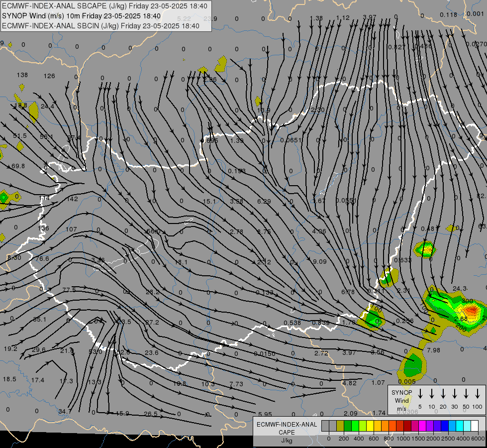Click the map value '23.6'
This screenshot has height=448, width=487.
pyautogui.click(x=152, y=353)
